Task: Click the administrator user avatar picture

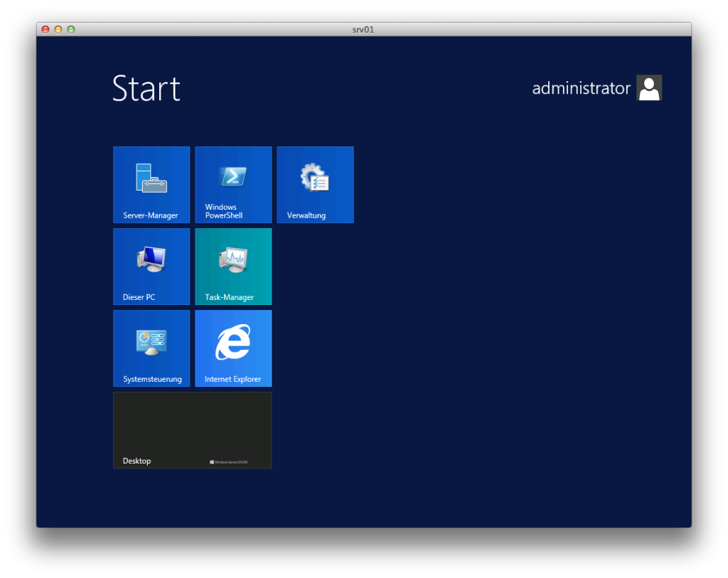Action: coord(648,88)
